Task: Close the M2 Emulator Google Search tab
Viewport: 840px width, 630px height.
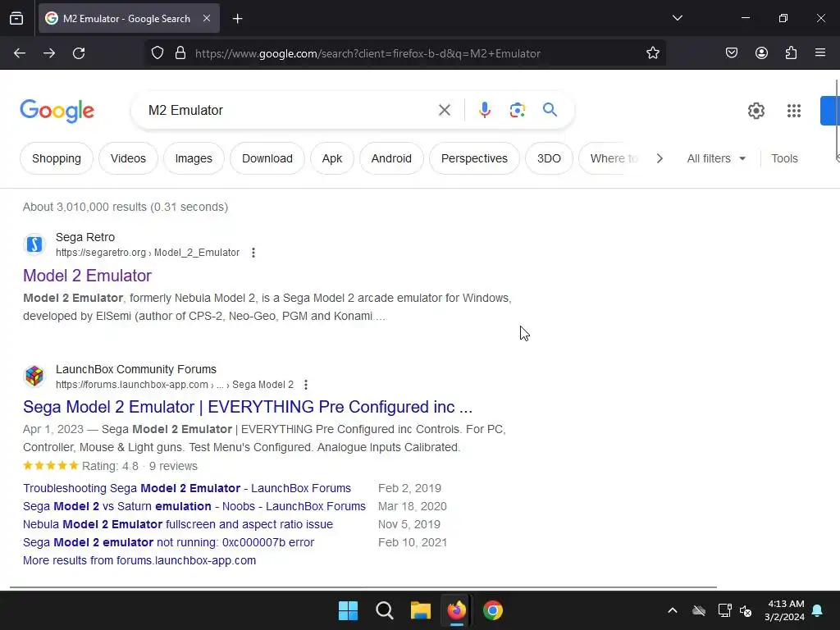Action: pos(207,18)
